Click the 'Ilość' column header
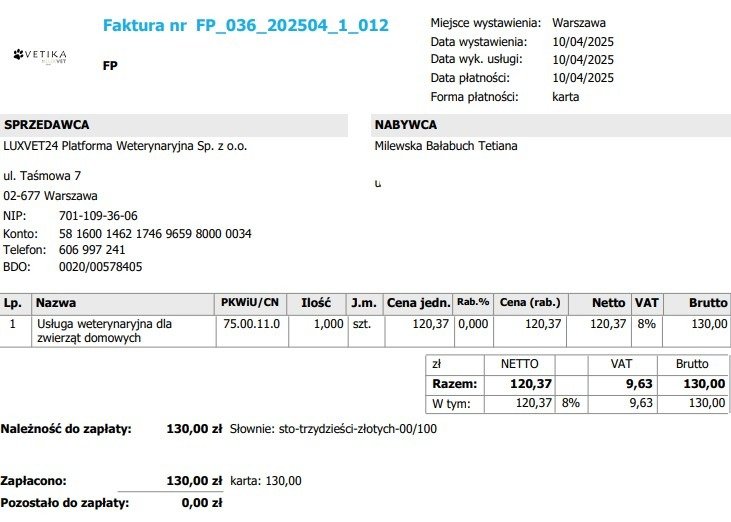731x522 pixels. [316, 303]
